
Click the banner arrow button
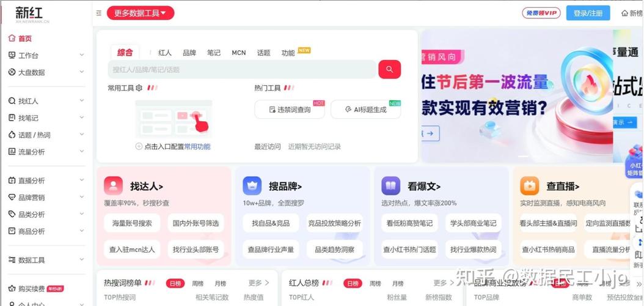[430, 133]
